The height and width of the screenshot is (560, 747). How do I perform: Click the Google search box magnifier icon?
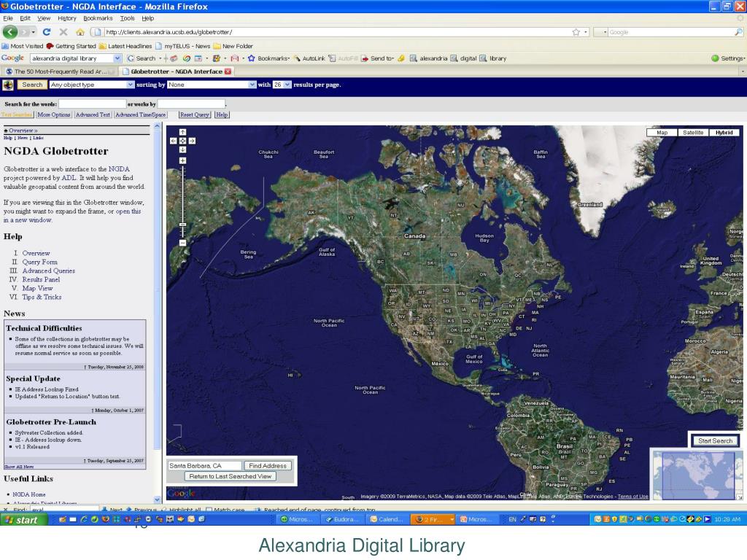tap(738, 32)
